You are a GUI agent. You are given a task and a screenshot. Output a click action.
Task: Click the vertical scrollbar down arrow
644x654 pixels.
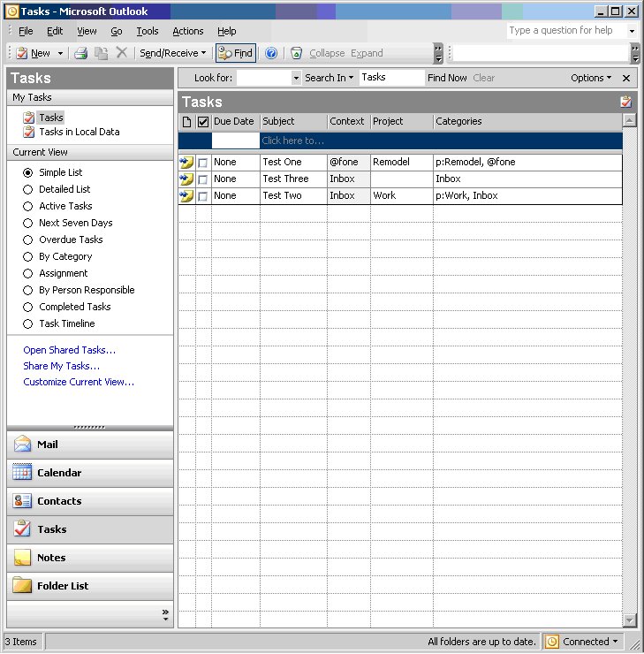pos(629,620)
